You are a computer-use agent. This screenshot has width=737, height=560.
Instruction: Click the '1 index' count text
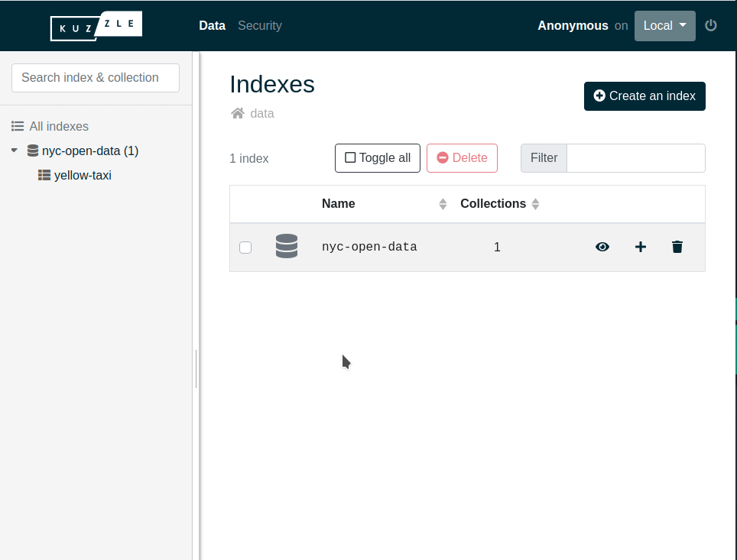coord(249,159)
